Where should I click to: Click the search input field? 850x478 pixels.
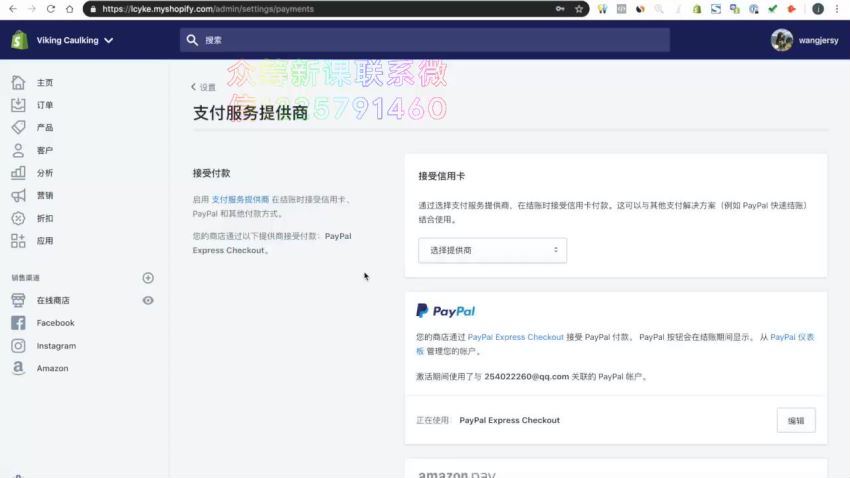[x=424, y=40]
